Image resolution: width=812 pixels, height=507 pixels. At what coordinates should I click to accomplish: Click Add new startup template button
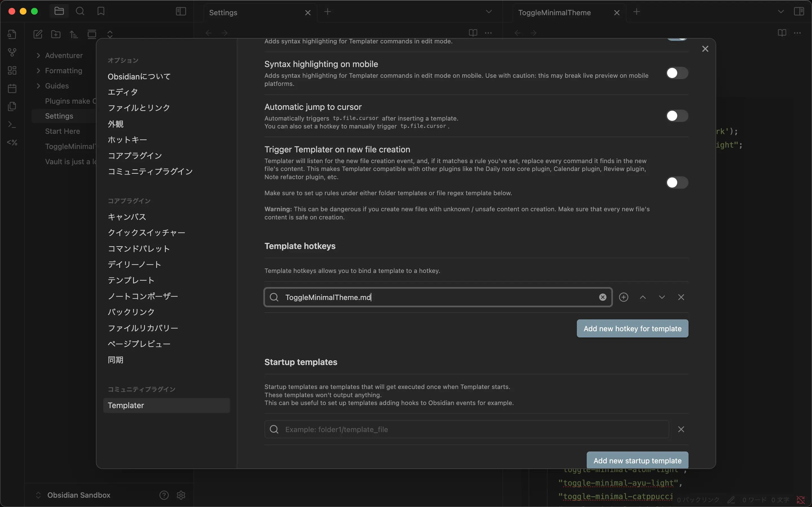point(637,461)
